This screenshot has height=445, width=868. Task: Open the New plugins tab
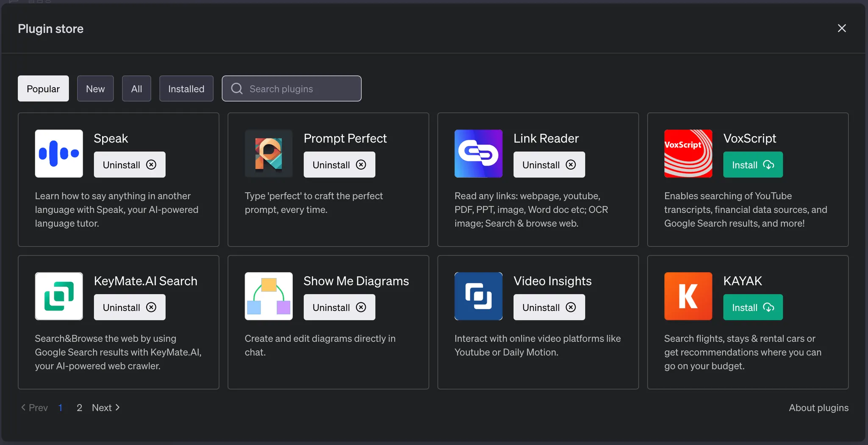[x=95, y=89]
